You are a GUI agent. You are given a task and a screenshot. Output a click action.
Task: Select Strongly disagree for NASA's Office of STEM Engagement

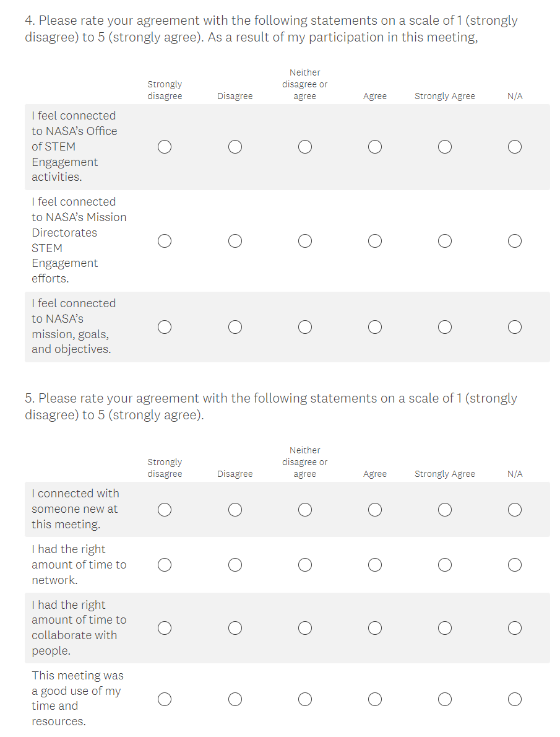[x=165, y=147]
